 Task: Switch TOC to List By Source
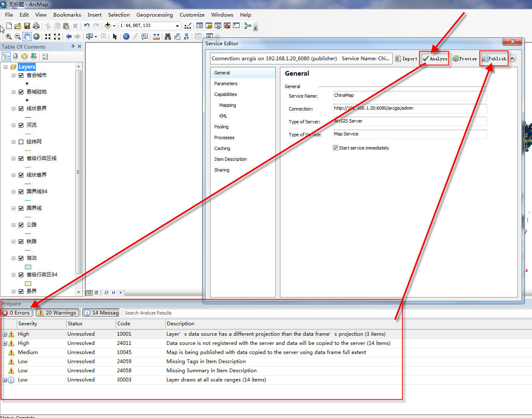click(15, 57)
